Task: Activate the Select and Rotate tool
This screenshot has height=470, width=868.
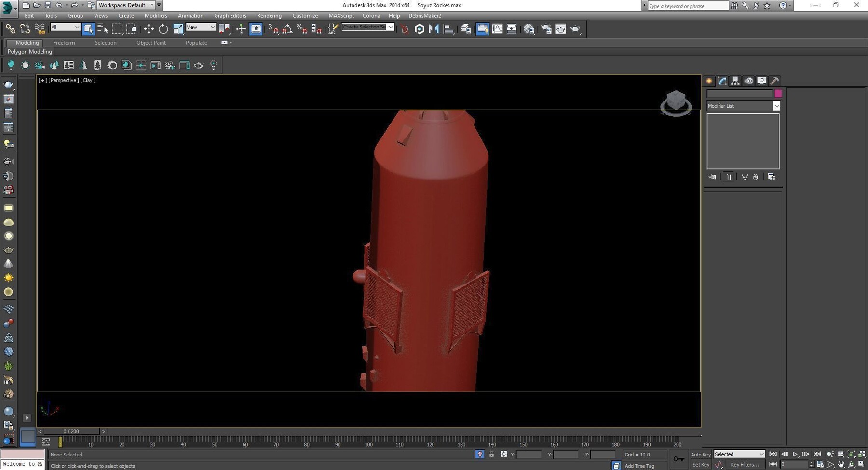Action: click(x=163, y=29)
